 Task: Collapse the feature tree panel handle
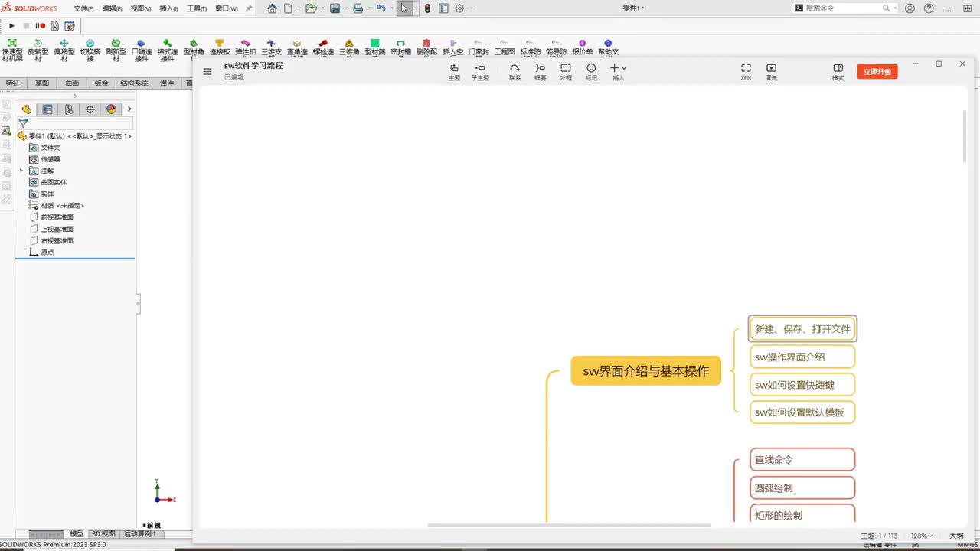pos(138,304)
